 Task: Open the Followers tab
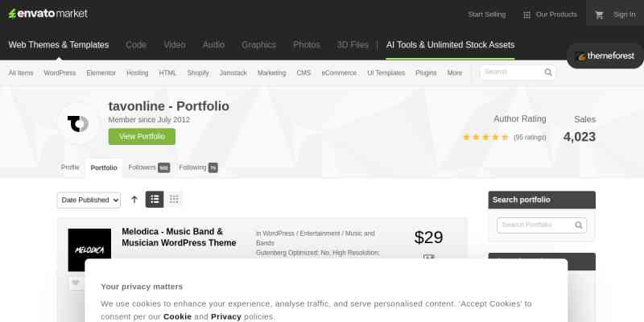(149, 167)
